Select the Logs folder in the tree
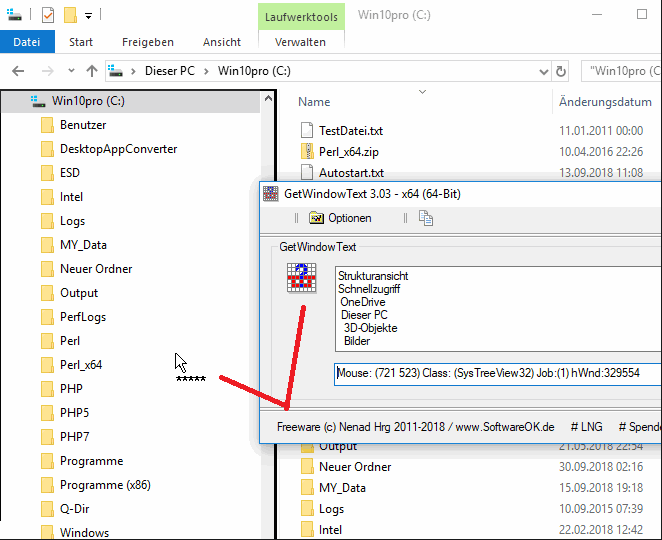The height and width of the screenshot is (540, 662). [72, 221]
